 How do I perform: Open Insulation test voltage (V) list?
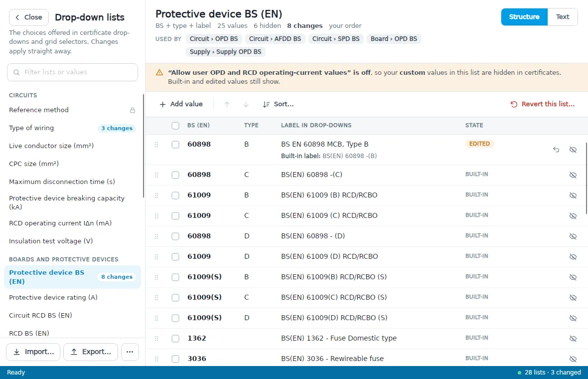point(72,241)
